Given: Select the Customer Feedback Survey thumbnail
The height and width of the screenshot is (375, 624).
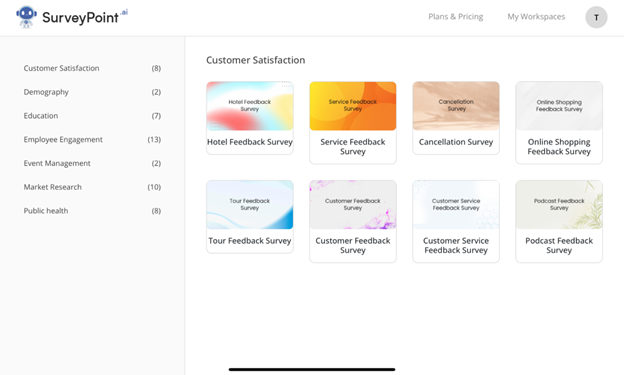Looking at the screenshot, I should coord(353,205).
